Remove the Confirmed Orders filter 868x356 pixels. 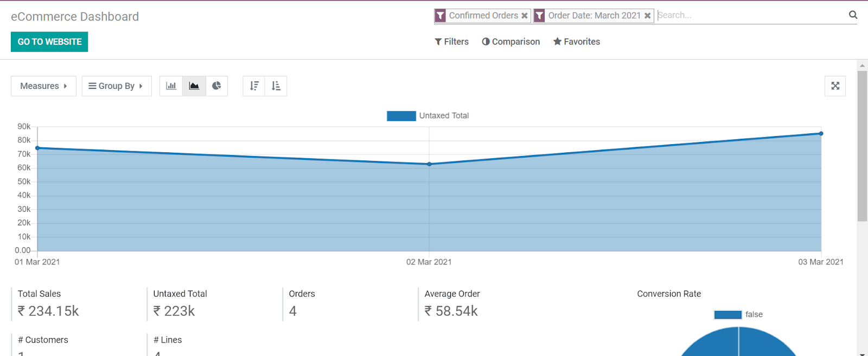(525, 16)
